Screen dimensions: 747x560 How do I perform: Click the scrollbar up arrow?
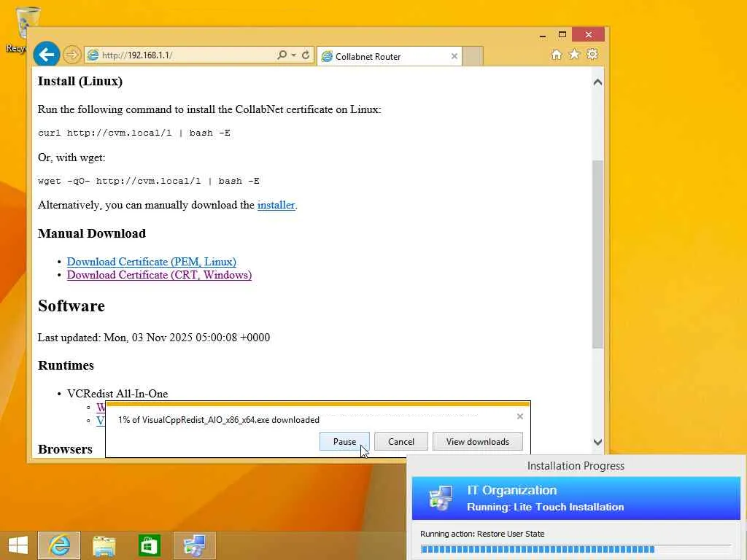click(597, 82)
